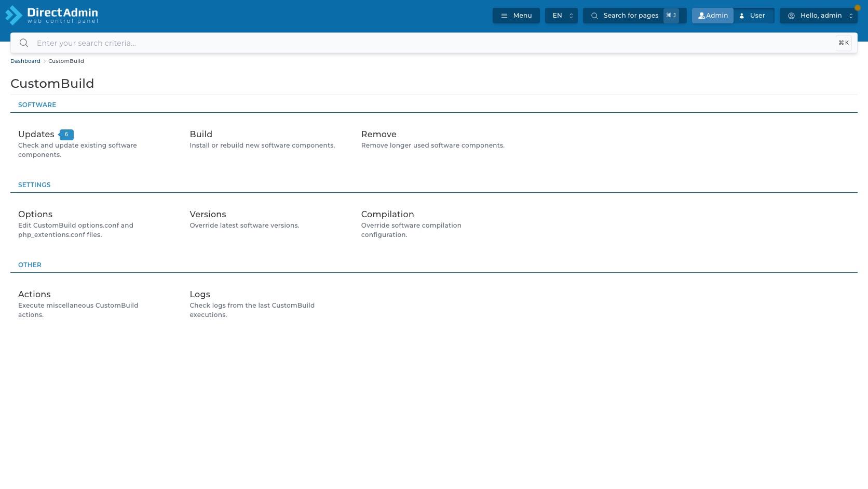Click Search for pages button
Viewport: 868px width, 489px height.
coord(634,16)
